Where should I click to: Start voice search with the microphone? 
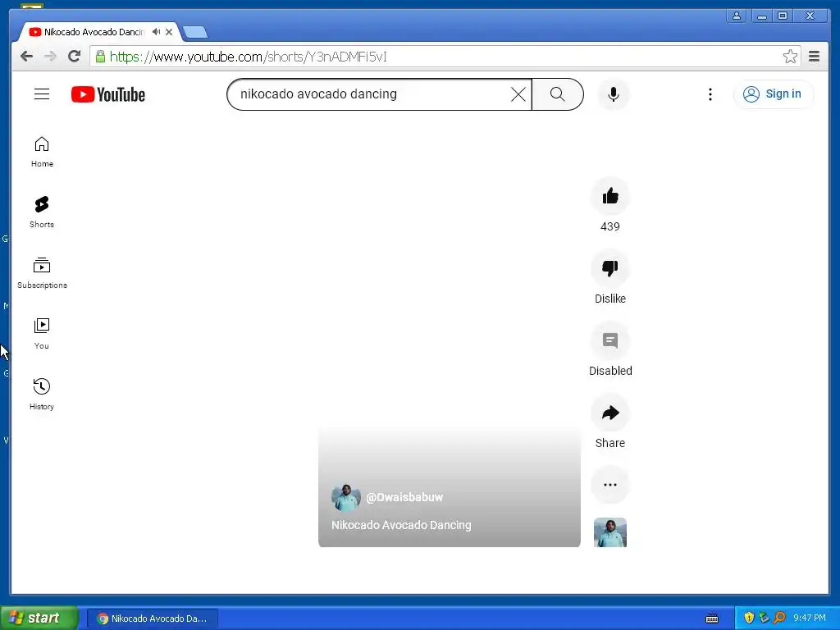(614, 94)
